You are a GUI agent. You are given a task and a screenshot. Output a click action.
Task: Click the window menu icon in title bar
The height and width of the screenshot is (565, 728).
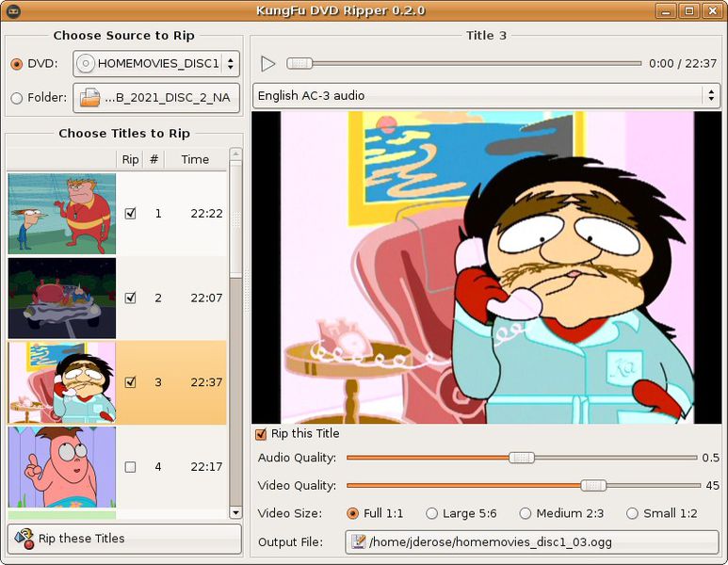(12, 10)
